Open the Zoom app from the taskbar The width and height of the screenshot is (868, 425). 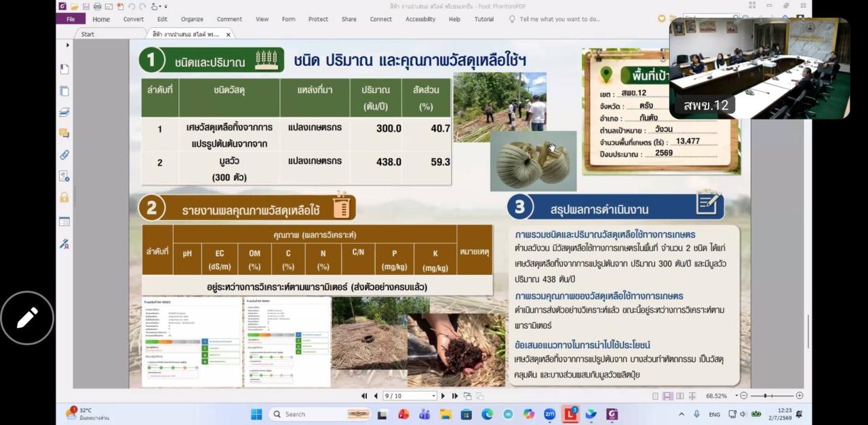click(x=549, y=414)
